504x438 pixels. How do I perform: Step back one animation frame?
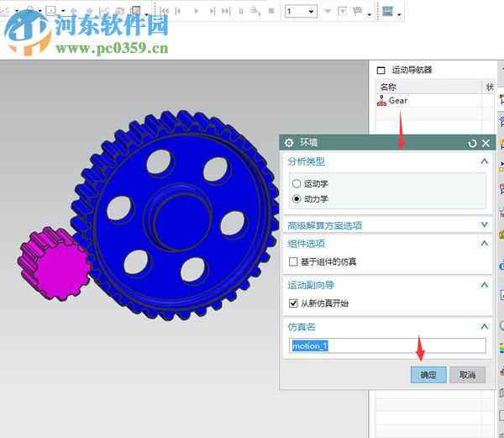click(x=178, y=11)
